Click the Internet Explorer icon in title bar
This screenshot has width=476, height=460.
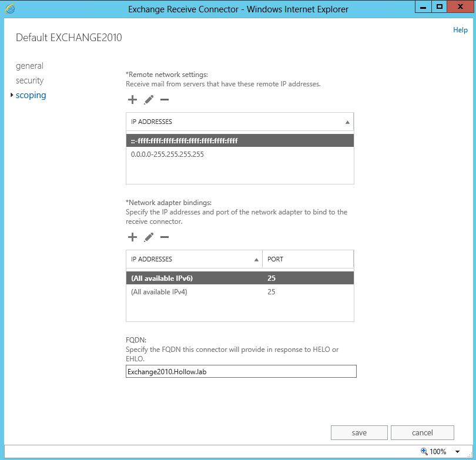tap(10, 9)
